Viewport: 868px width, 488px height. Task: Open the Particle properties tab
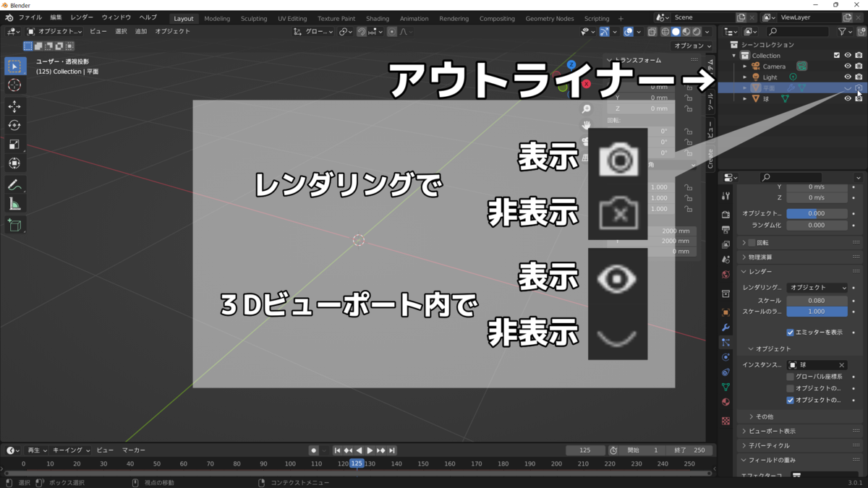726,342
